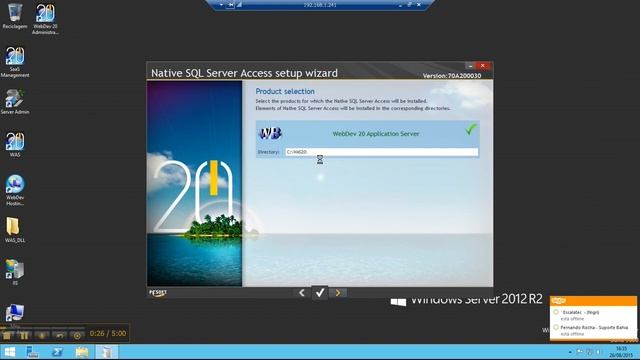
Task: Click the 0:26 / 5:00 recording timer
Action: point(108,333)
